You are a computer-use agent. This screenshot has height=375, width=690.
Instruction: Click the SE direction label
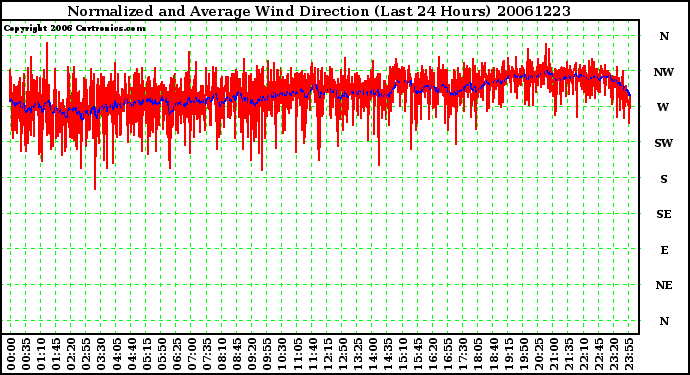click(664, 214)
